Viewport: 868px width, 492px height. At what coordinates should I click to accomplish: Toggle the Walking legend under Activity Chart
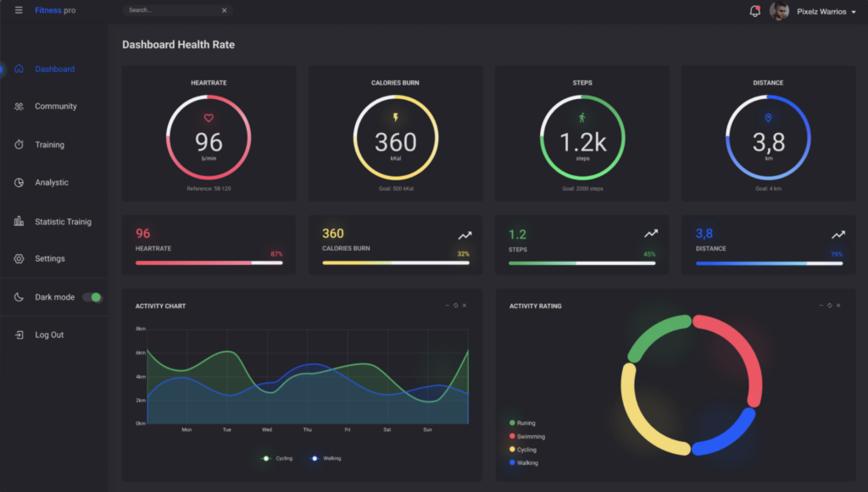[326, 456]
